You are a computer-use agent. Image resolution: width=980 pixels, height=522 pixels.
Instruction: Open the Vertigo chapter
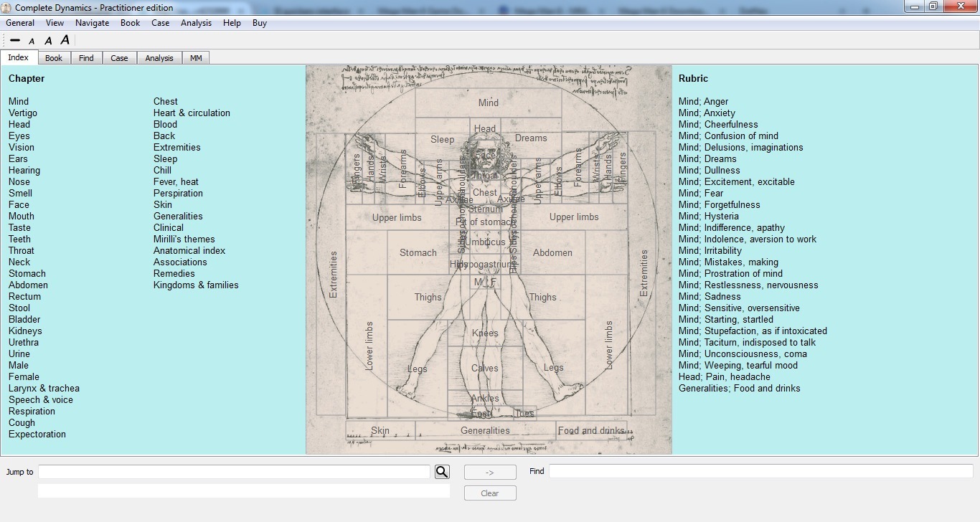coord(23,113)
